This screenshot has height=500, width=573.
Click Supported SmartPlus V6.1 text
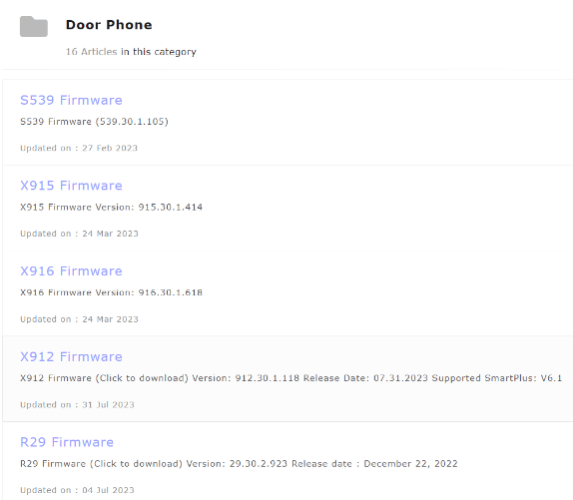(x=497, y=378)
